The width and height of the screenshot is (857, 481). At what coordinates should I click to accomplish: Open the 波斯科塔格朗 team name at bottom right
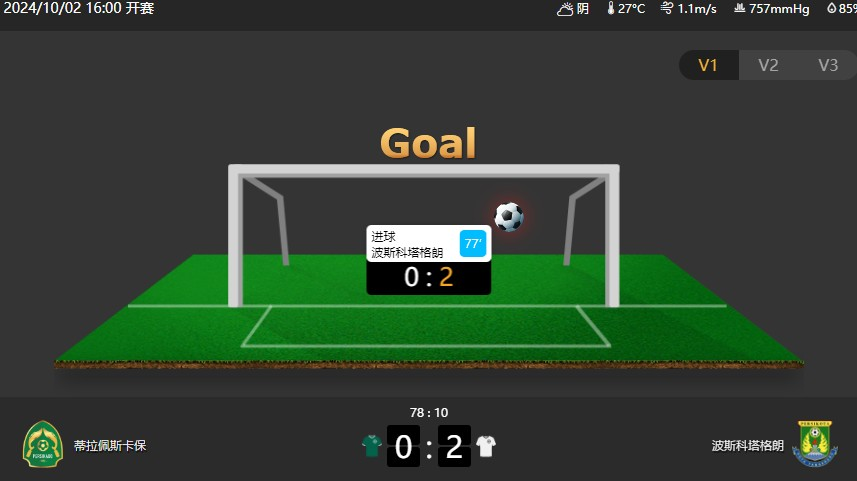point(747,445)
